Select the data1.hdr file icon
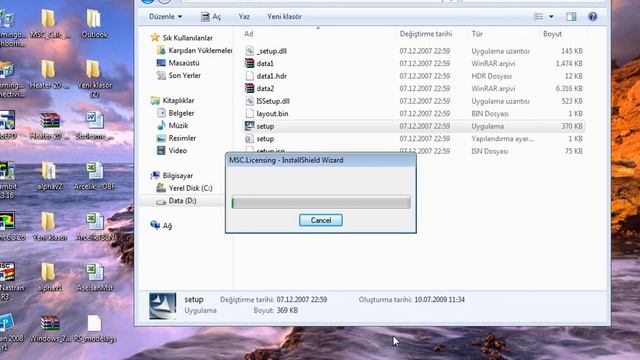The width and height of the screenshot is (640, 360). click(249, 76)
